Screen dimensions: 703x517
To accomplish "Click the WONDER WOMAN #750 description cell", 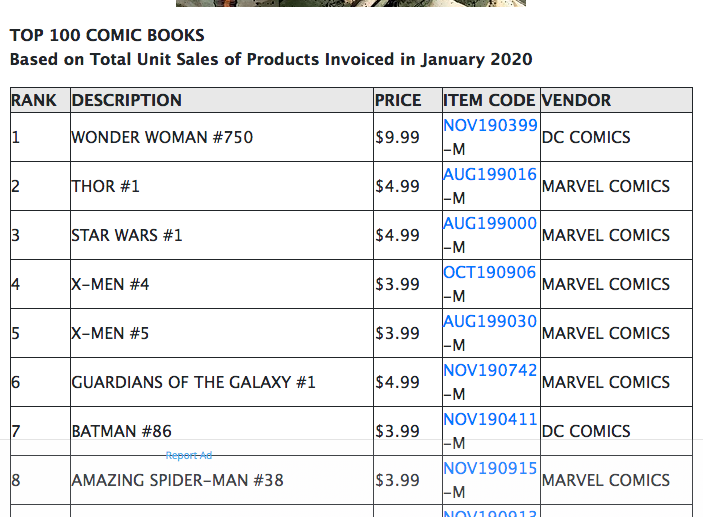I will pos(162,137).
